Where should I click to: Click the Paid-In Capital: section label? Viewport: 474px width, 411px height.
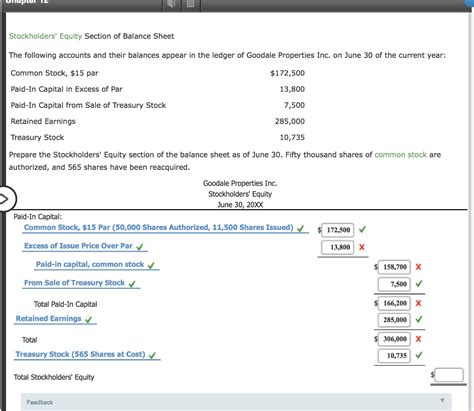pos(38,217)
